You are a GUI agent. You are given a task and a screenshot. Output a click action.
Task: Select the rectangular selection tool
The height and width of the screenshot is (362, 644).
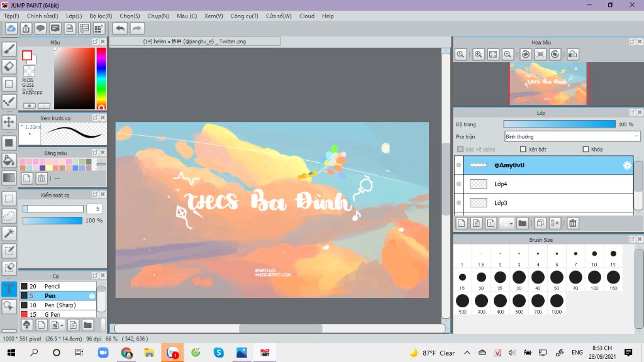(9, 199)
